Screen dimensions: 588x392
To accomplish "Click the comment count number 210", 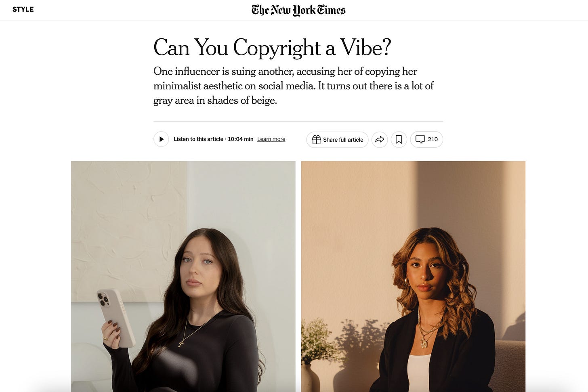I will point(433,139).
